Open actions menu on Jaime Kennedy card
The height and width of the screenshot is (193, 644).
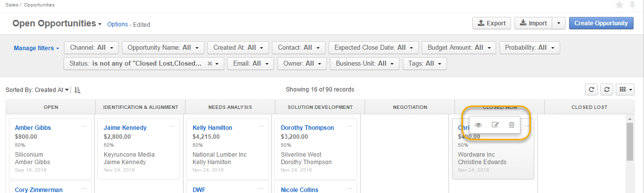coord(172,126)
